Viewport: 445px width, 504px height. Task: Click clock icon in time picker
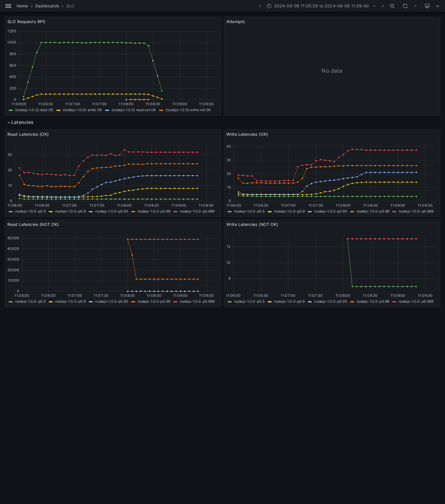pyautogui.click(x=269, y=6)
